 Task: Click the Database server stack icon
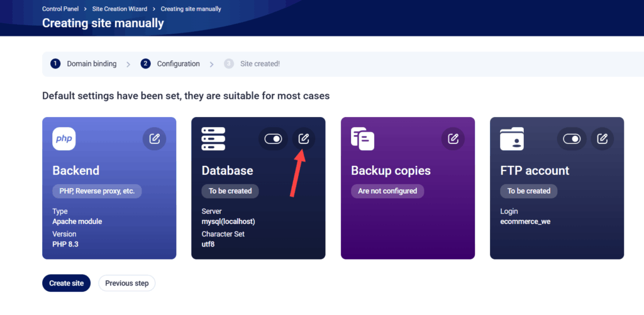pos(213,139)
